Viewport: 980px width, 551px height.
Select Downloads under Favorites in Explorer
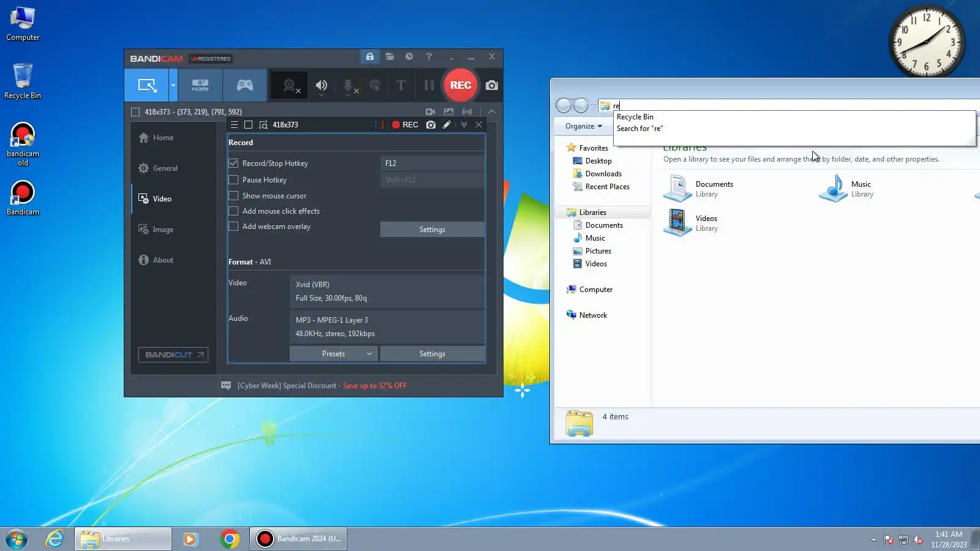tap(603, 174)
